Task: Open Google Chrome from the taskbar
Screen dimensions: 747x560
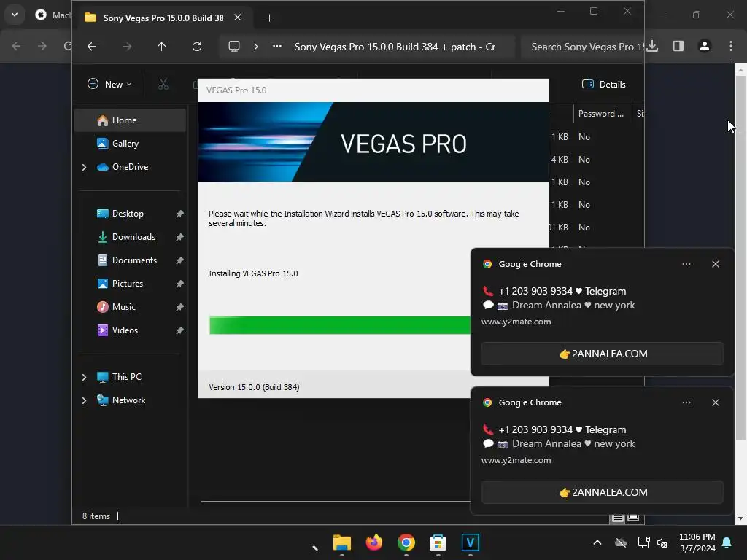Action: [406, 542]
